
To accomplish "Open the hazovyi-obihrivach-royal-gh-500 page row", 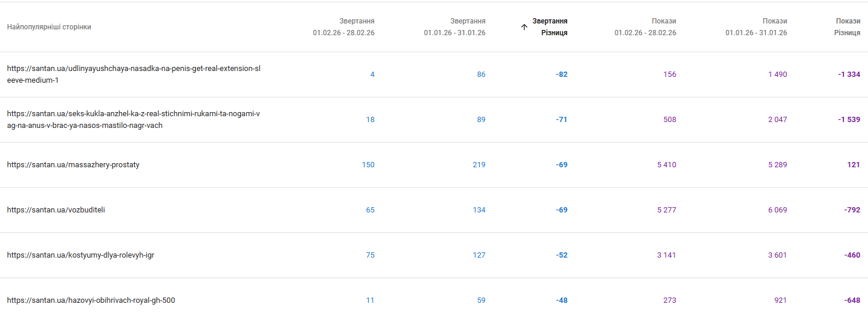I will 91,300.
